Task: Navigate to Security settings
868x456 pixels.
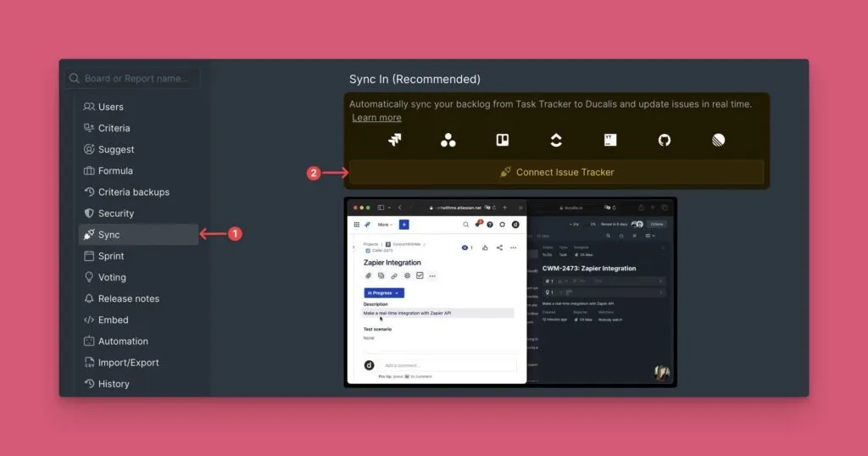Action: click(x=116, y=214)
